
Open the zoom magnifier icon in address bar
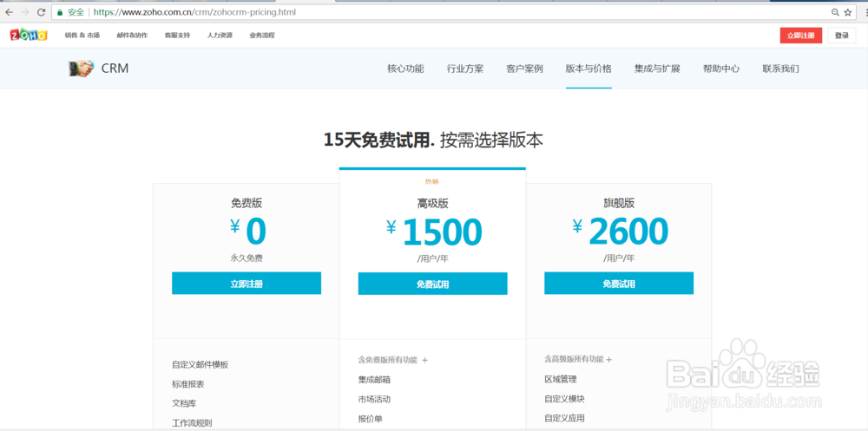coord(835,11)
